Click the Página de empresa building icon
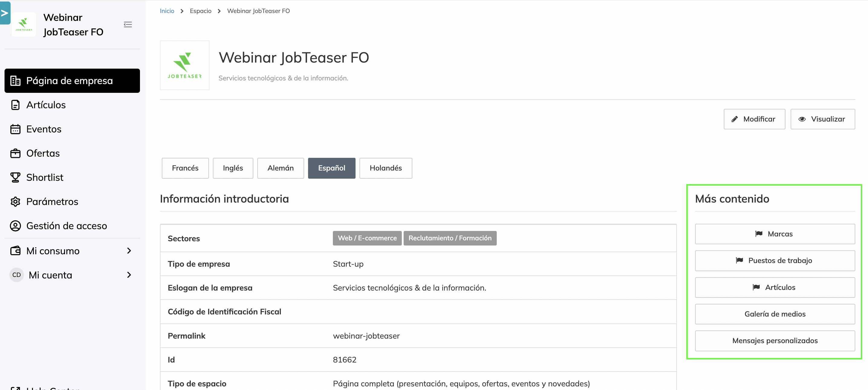The height and width of the screenshot is (390, 868). 15,80
